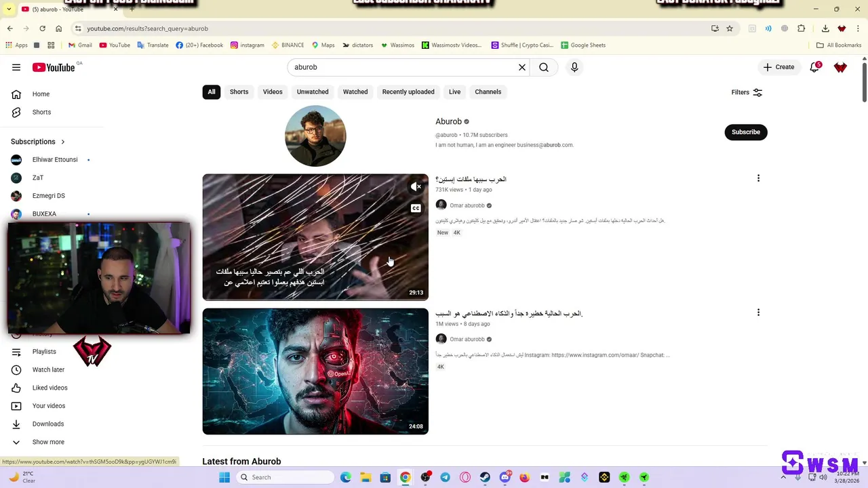Open the weather widget in the taskbar
868x488 pixels.
click(22, 477)
